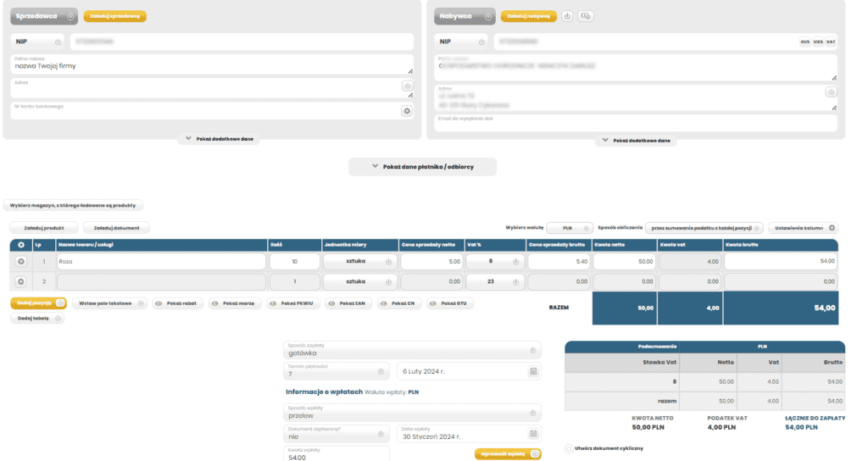The image size is (868, 461).
Task: Click the download icon next to Załaduj nabywcę
Action: (567, 16)
